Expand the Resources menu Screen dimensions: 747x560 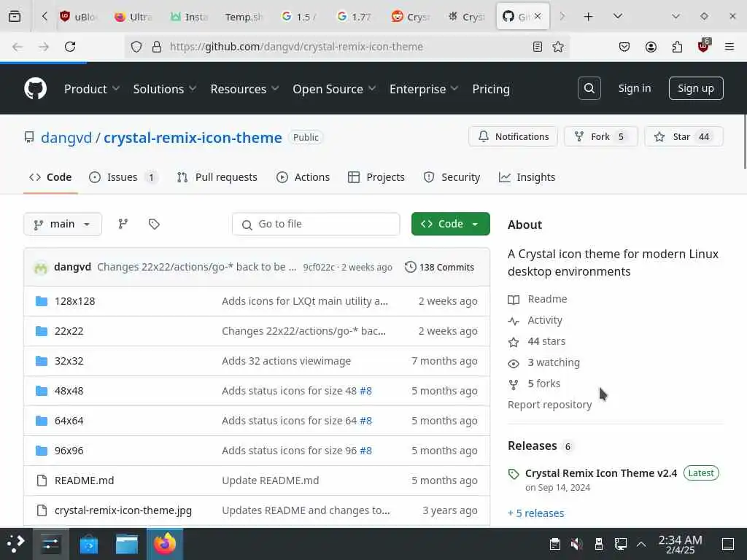(244, 89)
